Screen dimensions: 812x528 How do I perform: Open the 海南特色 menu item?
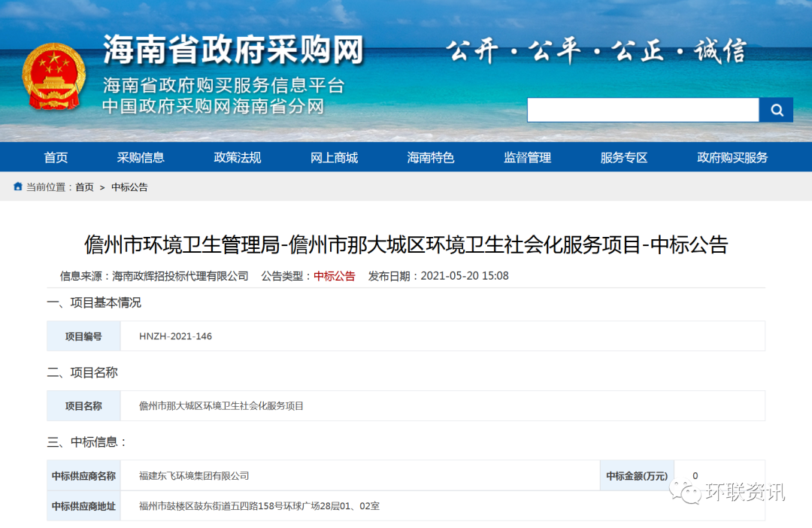tap(431, 157)
